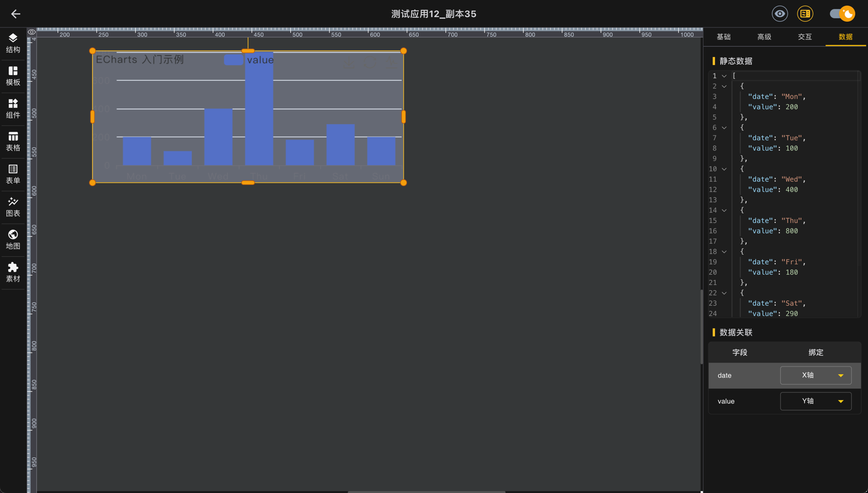Open the 结构 structure panel
The width and height of the screenshot is (868, 493).
(x=13, y=43)
